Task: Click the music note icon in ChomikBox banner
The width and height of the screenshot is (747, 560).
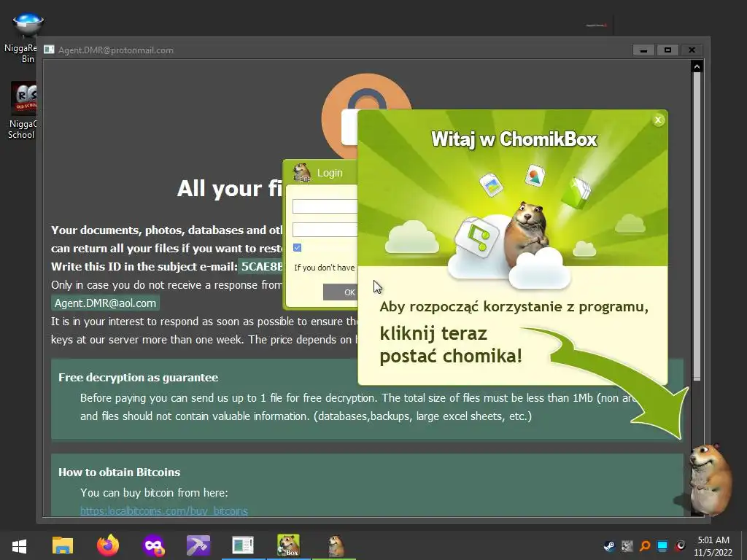Action: pyautogui.click(x=477, y=237)
